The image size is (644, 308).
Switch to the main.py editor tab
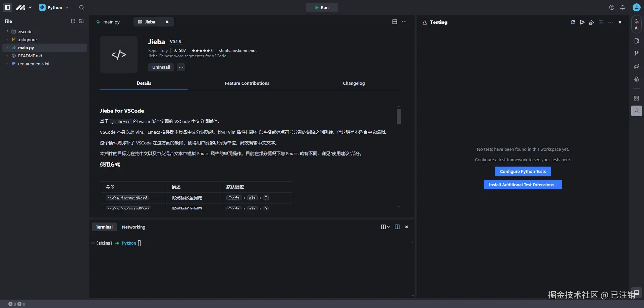(x=108, y=22)
